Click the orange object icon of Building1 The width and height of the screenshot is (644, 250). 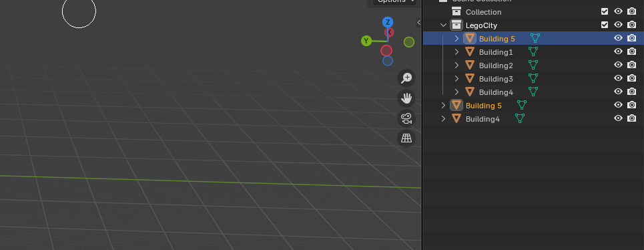470,51
